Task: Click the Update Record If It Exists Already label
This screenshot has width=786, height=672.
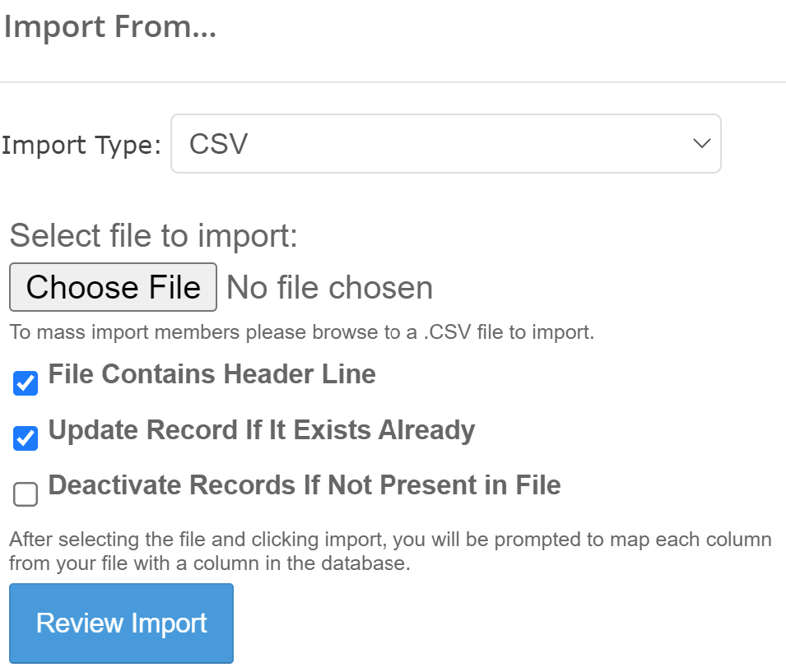Action: (262, 430)
